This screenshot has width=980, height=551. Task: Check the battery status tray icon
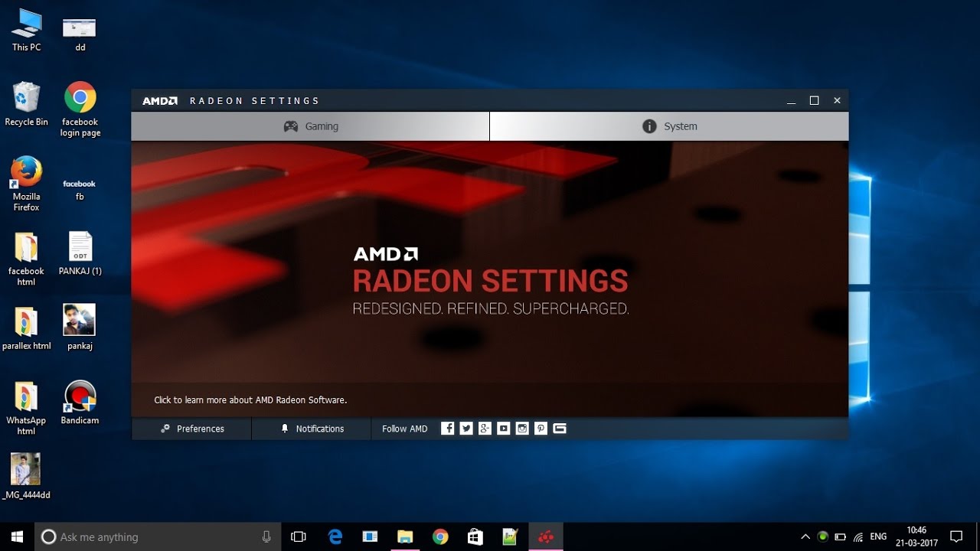[x=841, y=536]
